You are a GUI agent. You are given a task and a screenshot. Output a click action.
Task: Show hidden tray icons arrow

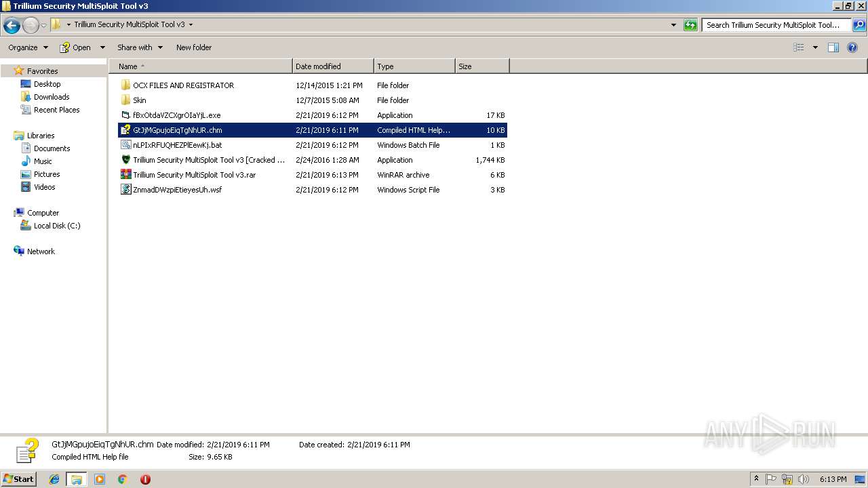coord(756,479)
